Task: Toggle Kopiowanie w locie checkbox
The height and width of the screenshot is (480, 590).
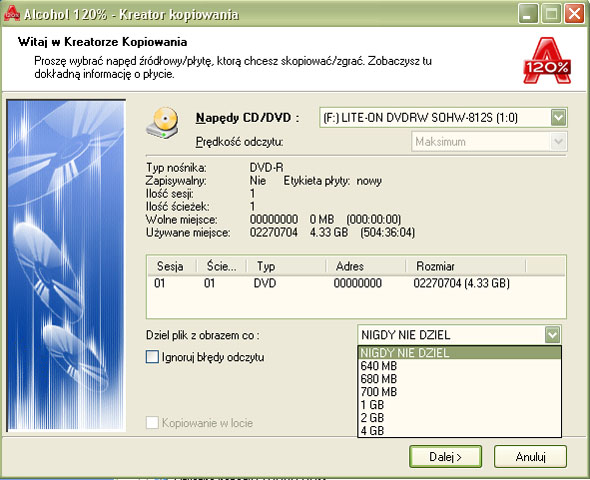Action: (152, 422)
